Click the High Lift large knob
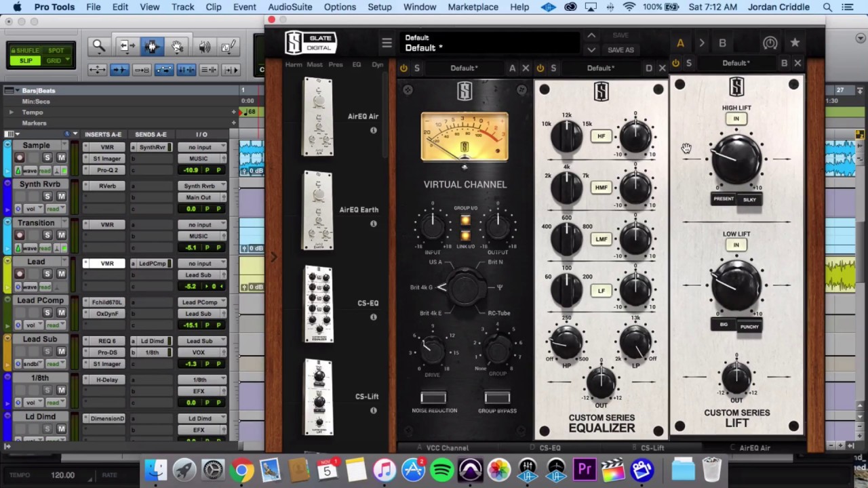Viewport: 868px width, 488px height. pyautogui.click(x=736, y=159)
